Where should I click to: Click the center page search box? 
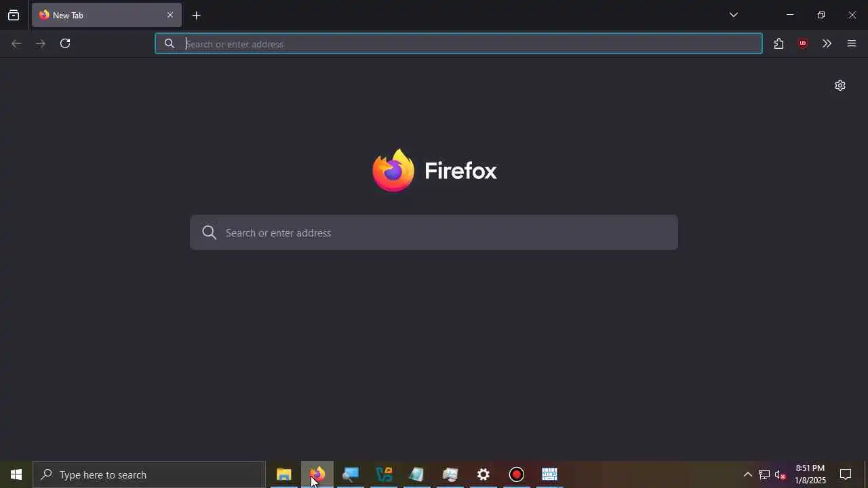(434, 232)
